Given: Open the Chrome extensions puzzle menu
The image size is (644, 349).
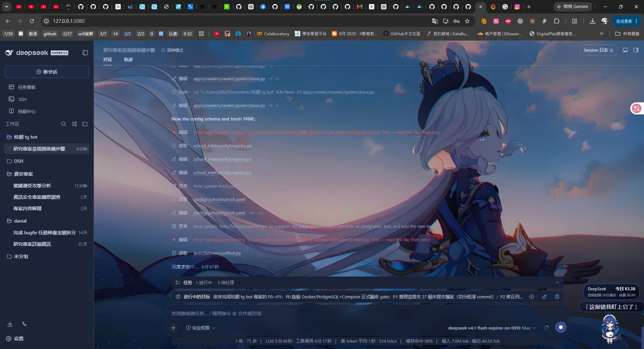Looking at the screenshot, I should point(556,21).
